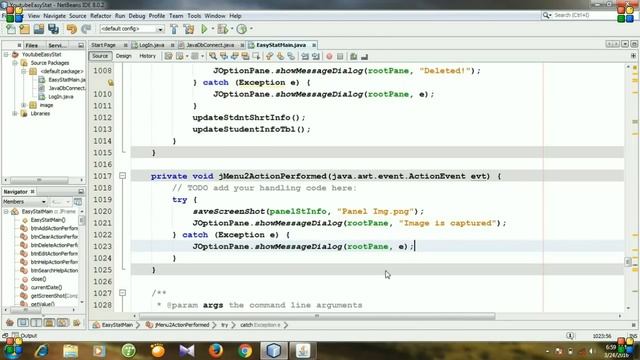Click the Uncomment icon in editor toolbar
Viewport: 640px width, 360px height.
[x=364, y=56]
